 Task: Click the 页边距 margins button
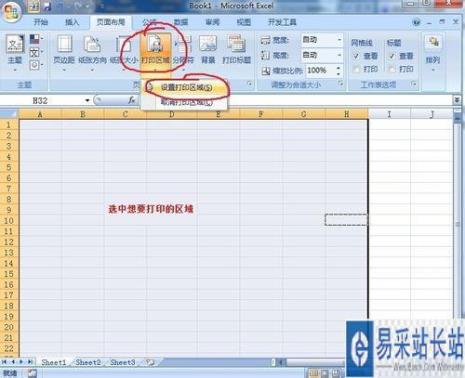(64, 52)
